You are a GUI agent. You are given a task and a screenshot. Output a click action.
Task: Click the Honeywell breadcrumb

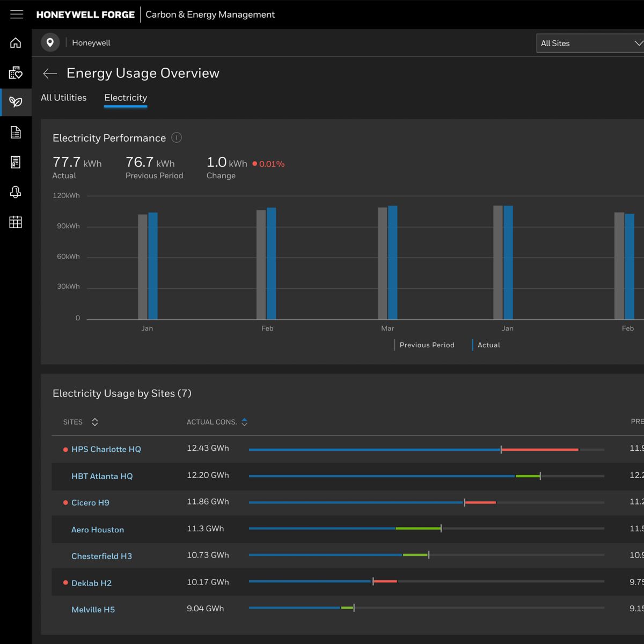tap(91, 43)
